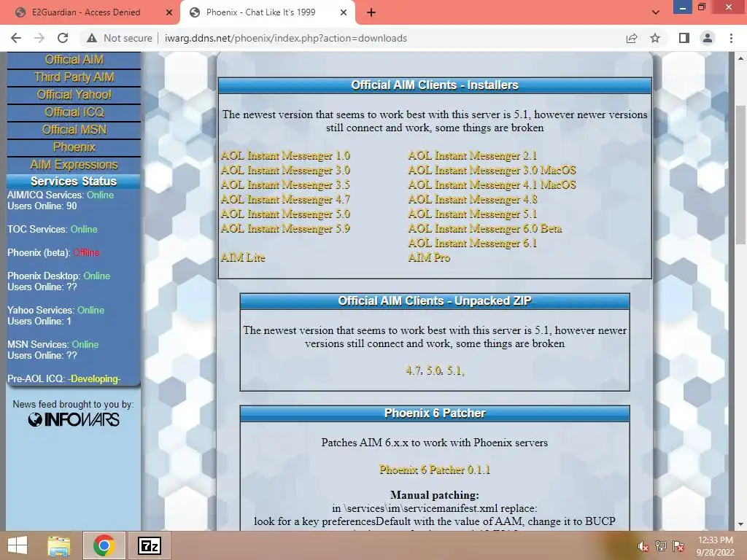Download AOL Instant Messenger 6.0 Beta
Screen dimensions: 747x560
point(485,228)
